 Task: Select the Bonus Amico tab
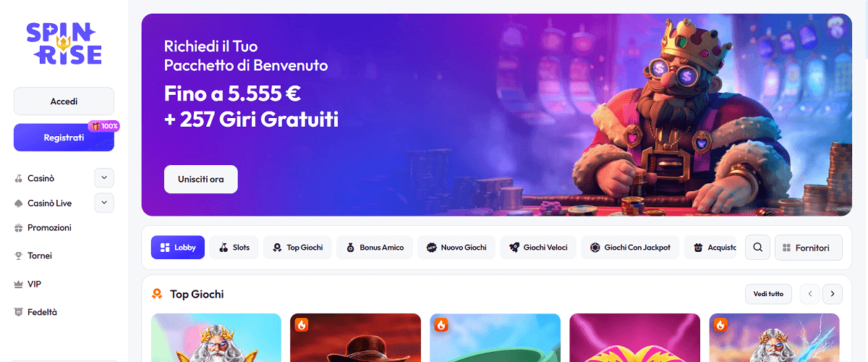[375, 247]
